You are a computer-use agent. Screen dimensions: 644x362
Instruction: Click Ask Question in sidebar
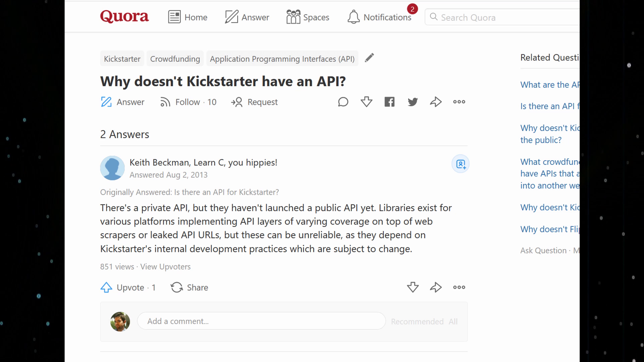543,251
